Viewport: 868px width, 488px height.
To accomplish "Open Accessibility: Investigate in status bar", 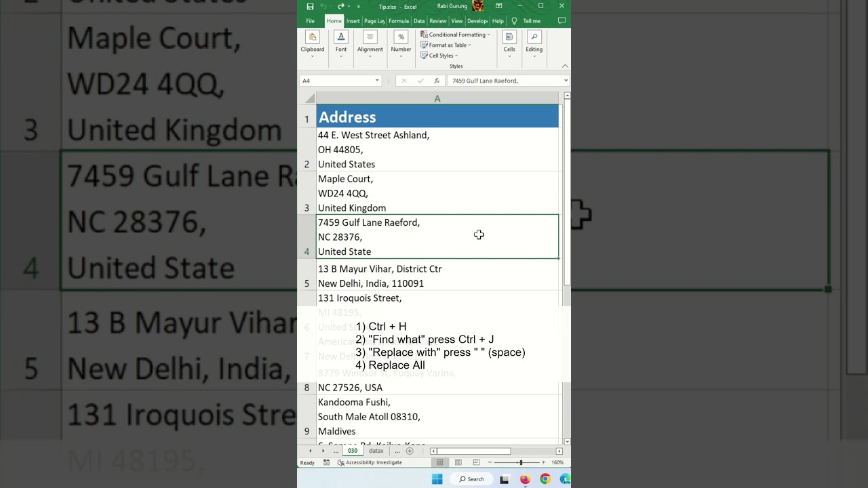I will pos(370,462).
